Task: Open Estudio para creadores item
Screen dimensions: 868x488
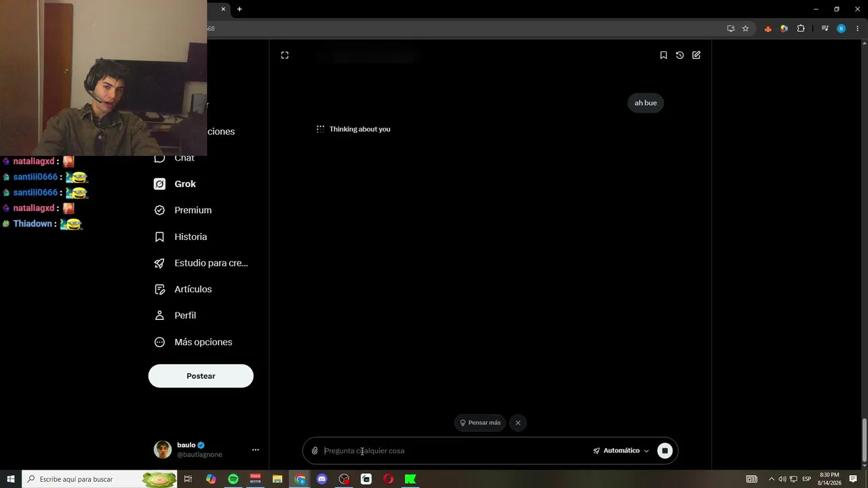Action: point(201,263)
